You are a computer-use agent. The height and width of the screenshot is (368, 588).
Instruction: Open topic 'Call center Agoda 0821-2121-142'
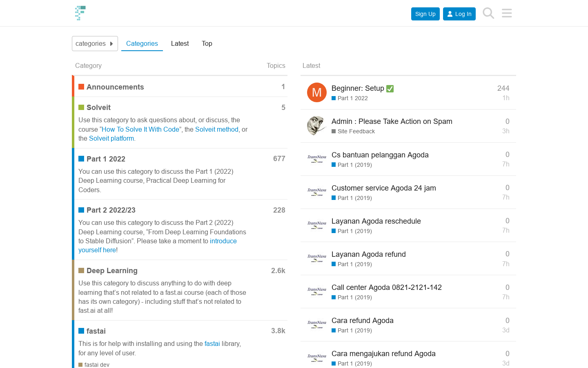[x=387, y=287]
